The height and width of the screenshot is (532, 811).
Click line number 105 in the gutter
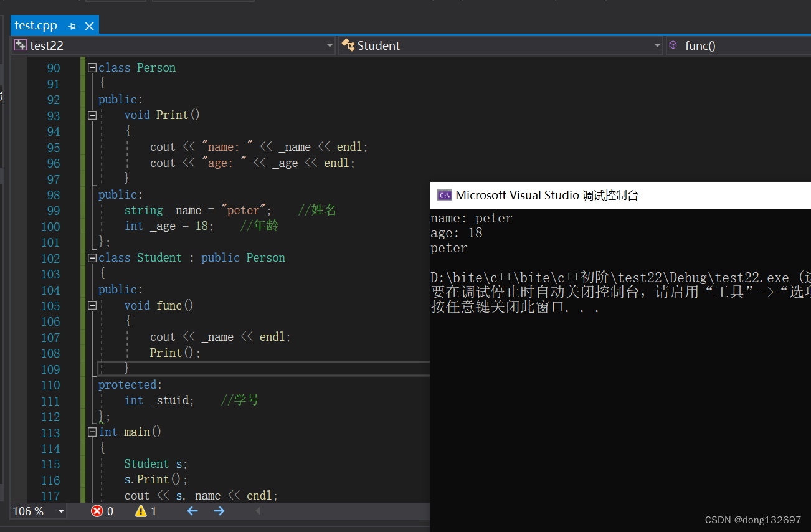pyautogui.click(x=50, y=306)
